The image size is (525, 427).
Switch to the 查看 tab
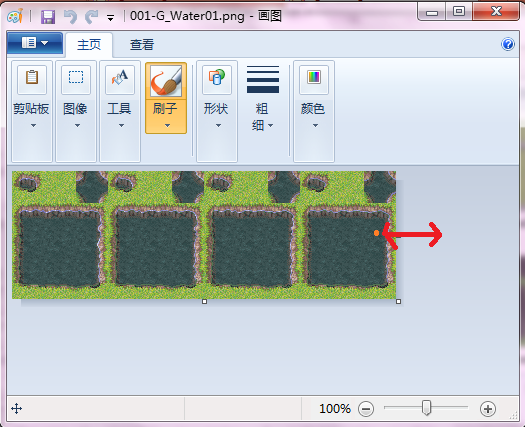point(142,45)
